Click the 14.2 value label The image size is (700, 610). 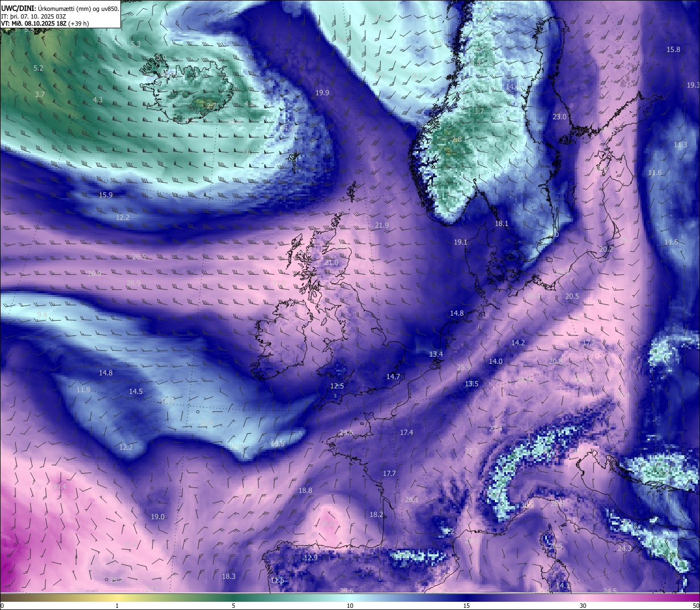pyautogui.click(x=518, y=343)
